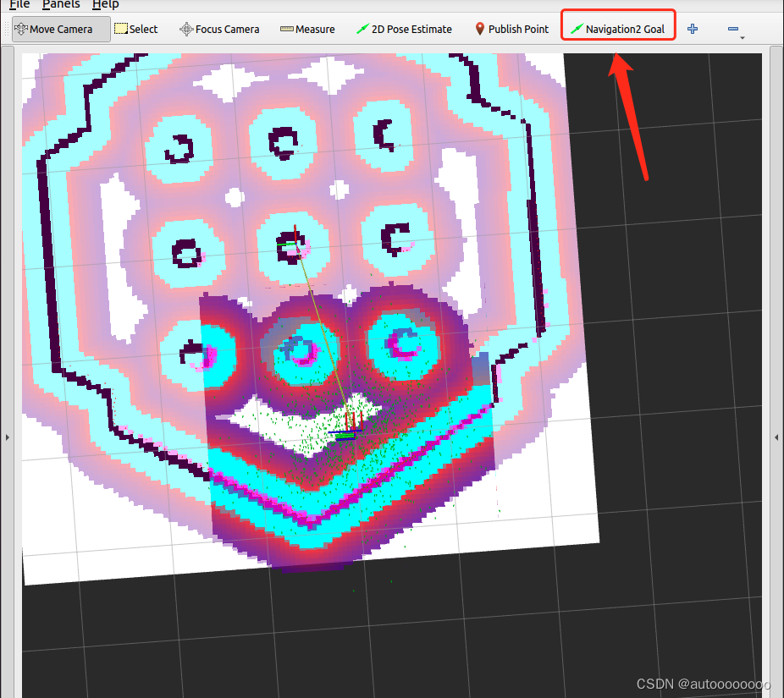Click the toolbar drag handle
The height and width of the screenshot is (698, 784).
pyautogui.click(x=7, y=29)
